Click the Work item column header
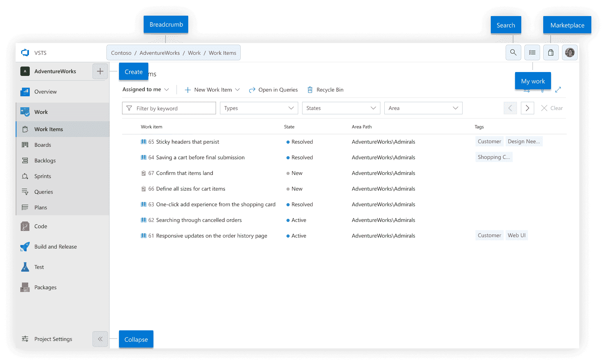 (x=151, y=127)
